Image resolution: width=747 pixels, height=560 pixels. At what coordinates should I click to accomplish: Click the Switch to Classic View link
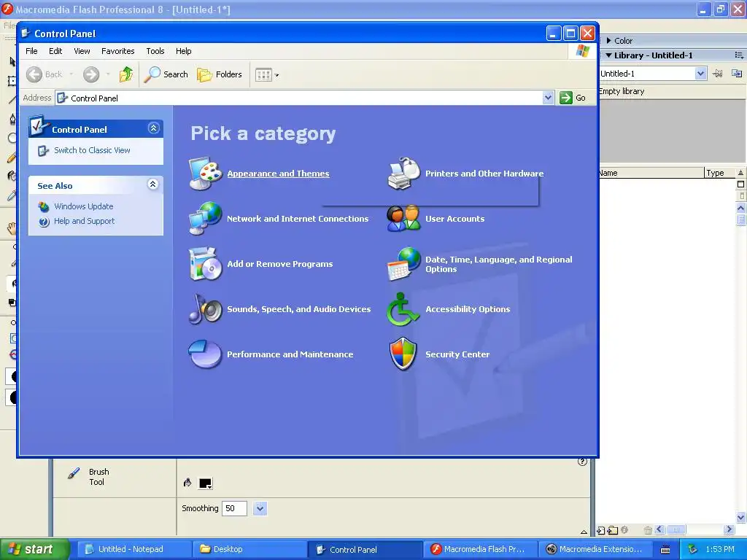[x=92, y=150]
